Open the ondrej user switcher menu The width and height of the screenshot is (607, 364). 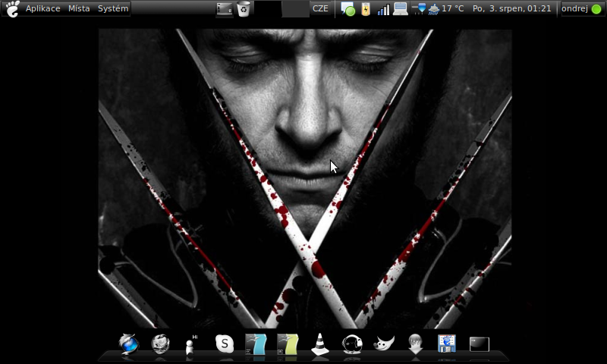point(574,8)
